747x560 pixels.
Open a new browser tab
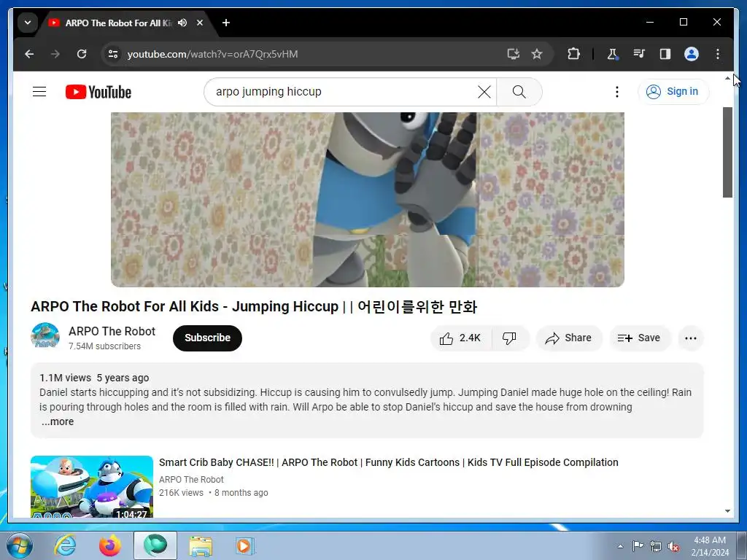click(x=226, y=23)
